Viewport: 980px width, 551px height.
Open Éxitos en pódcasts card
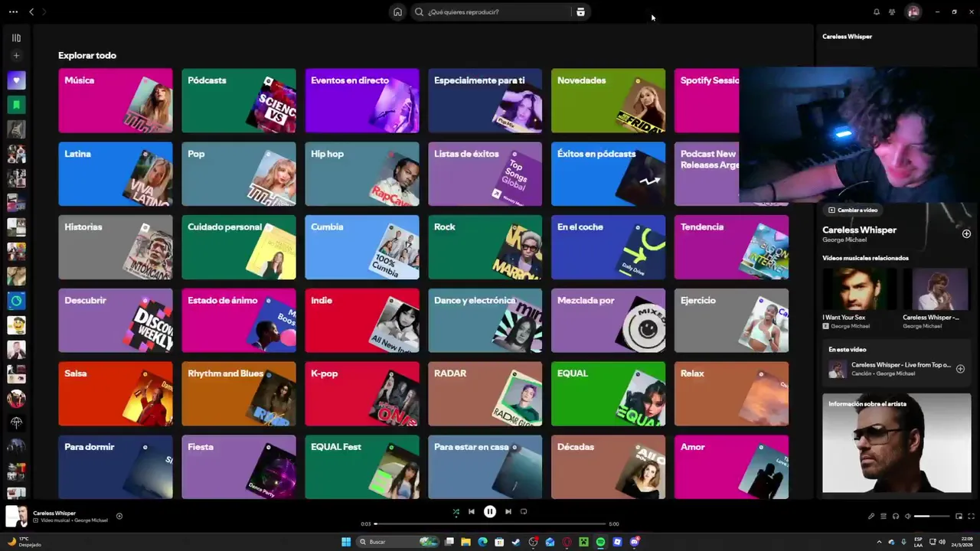pyautogui.click(x=609, y=174)
